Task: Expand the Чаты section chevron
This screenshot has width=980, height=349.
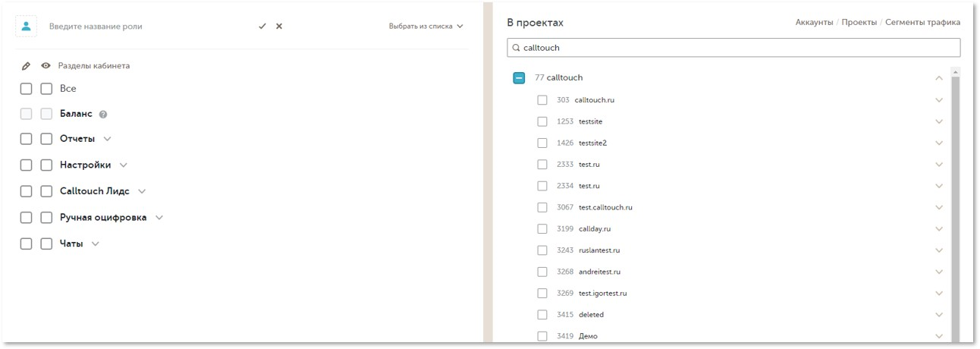Action: [96, 244]
